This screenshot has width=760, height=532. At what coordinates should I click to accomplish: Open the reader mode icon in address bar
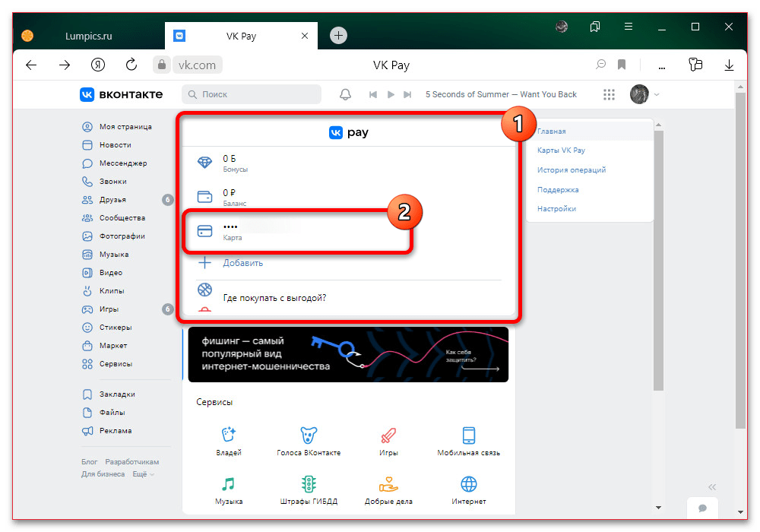click(600, 65)
